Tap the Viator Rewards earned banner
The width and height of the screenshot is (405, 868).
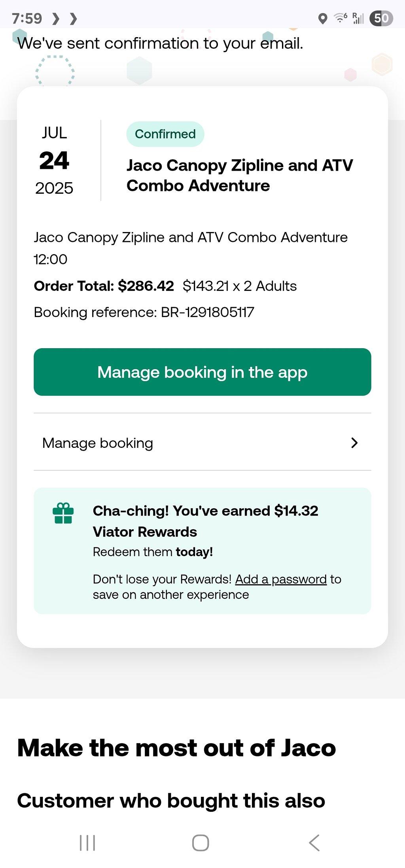(x=202, y=551)
